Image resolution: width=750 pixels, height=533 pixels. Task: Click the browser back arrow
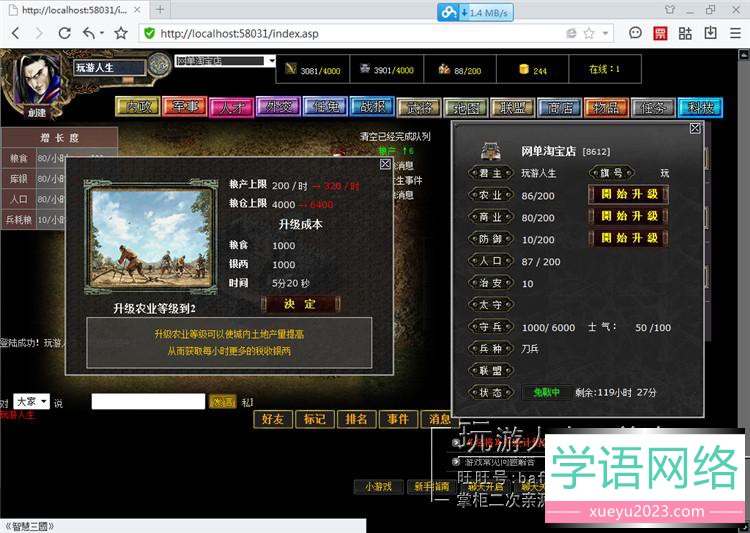point(15,33)
